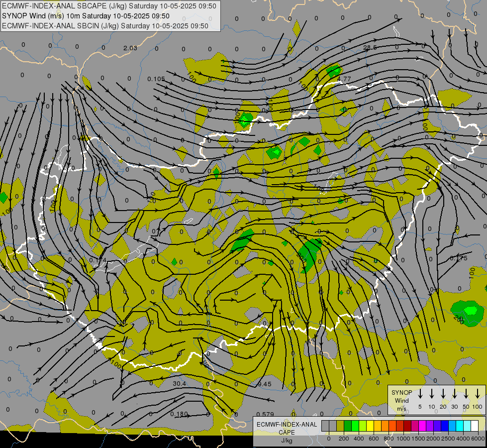Click the 0.175 value on the map
The height and width of the screenshot is (448, 487).
pyautogui.click(x=459, y=258)
